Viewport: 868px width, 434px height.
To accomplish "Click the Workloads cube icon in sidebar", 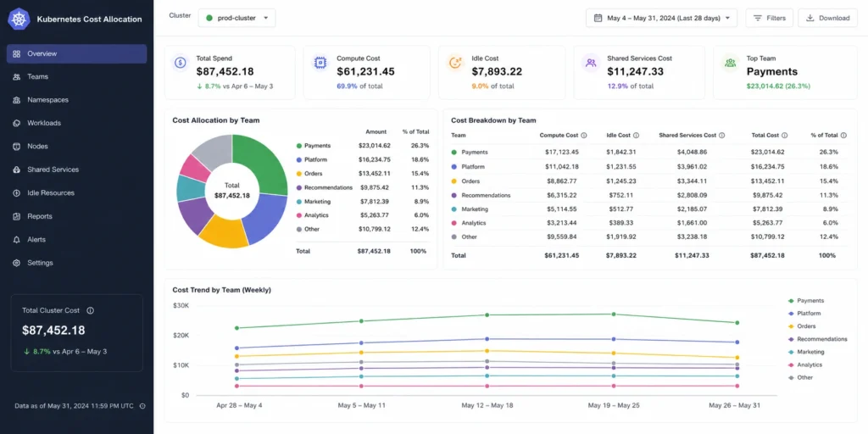I will [x=17, y=123].
